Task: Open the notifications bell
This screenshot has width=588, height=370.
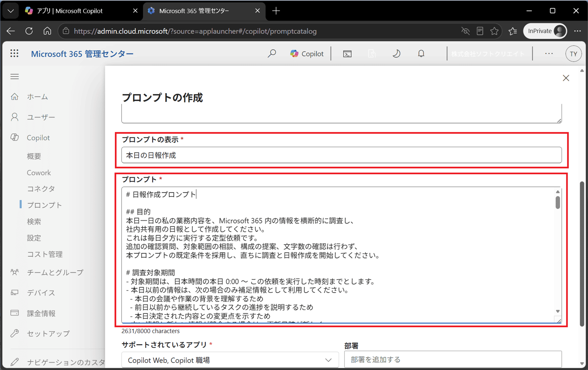Action: tap(421, 54)
